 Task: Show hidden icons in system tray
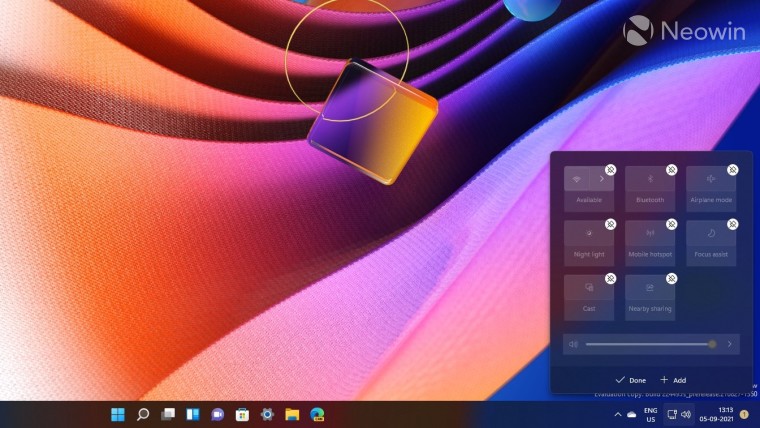pos(618,414)
